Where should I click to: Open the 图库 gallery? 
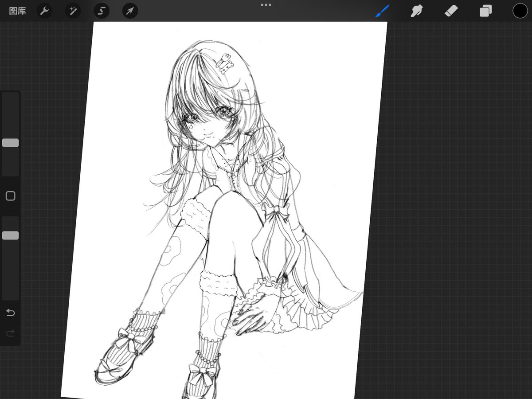pos(17,11)
